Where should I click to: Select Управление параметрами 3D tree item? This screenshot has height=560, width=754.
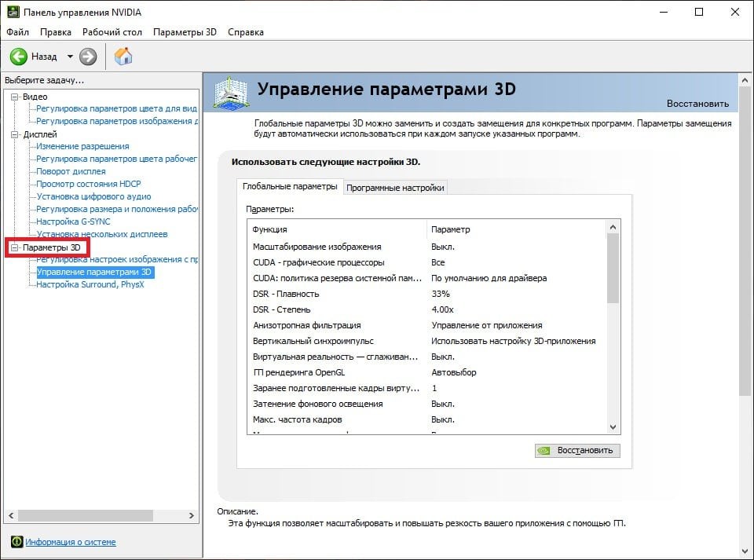[x=95, y=272]
